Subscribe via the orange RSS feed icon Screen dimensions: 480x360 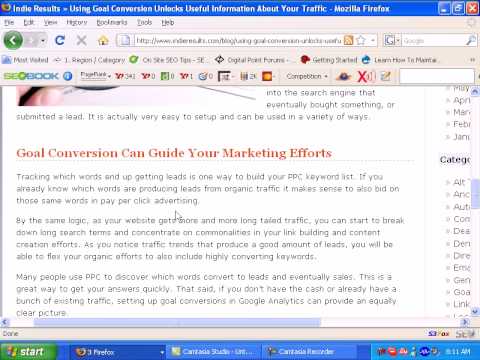pyautogui.click(x=348, y=41)
